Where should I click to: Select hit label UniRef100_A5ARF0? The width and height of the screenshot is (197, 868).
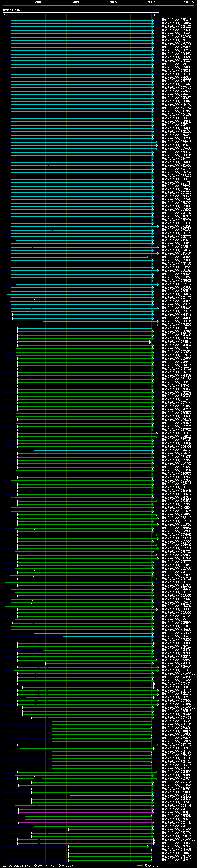point(177,54)
